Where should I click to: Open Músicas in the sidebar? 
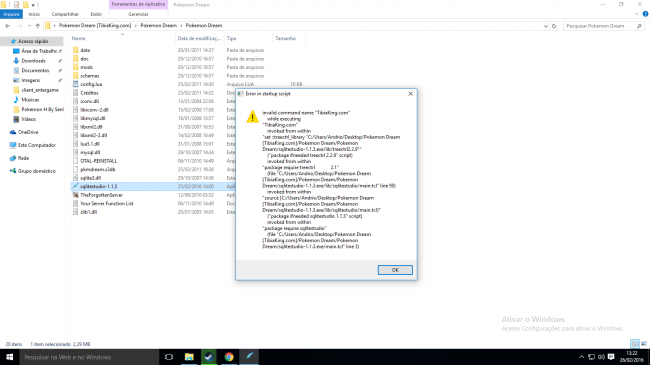tap(30, 100)
